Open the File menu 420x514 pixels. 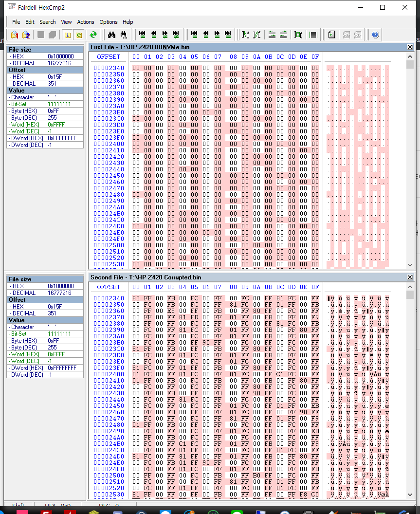(16, 22)
